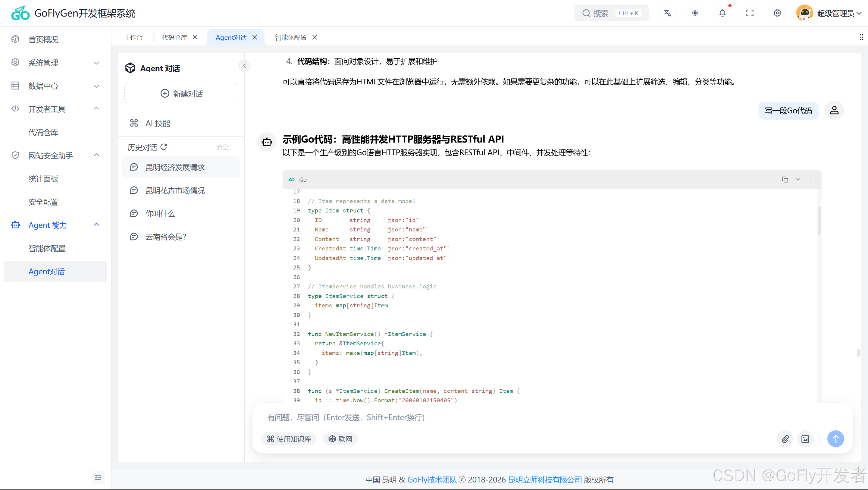Screen dimensions: 868x490
Task: Focus the chat message input field
Action: point(553,418)
